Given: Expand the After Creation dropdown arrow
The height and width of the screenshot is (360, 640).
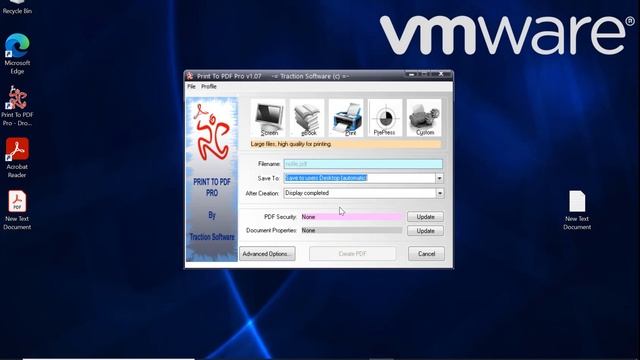Looking at the screenshot, I should coord(440,193).
